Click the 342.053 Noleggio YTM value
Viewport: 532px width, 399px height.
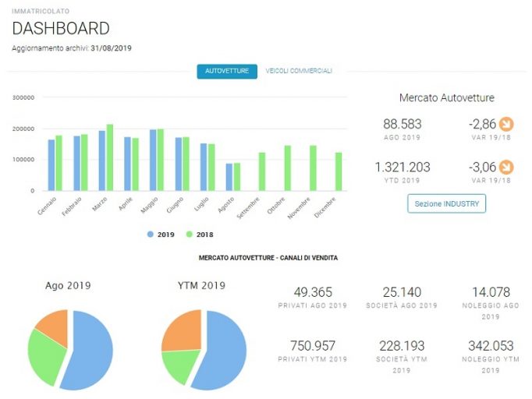[x=491, y=346]
